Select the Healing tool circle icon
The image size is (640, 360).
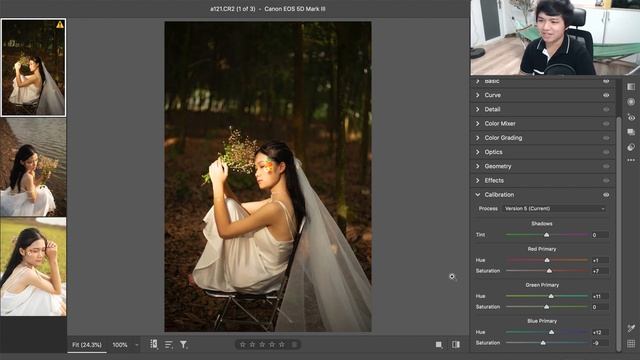click(631, 102)
